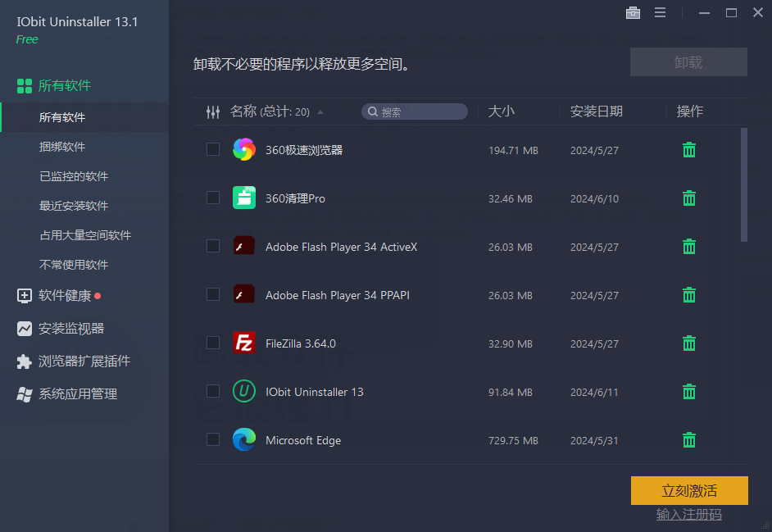Click the filter sliders icon

[213, 112]
